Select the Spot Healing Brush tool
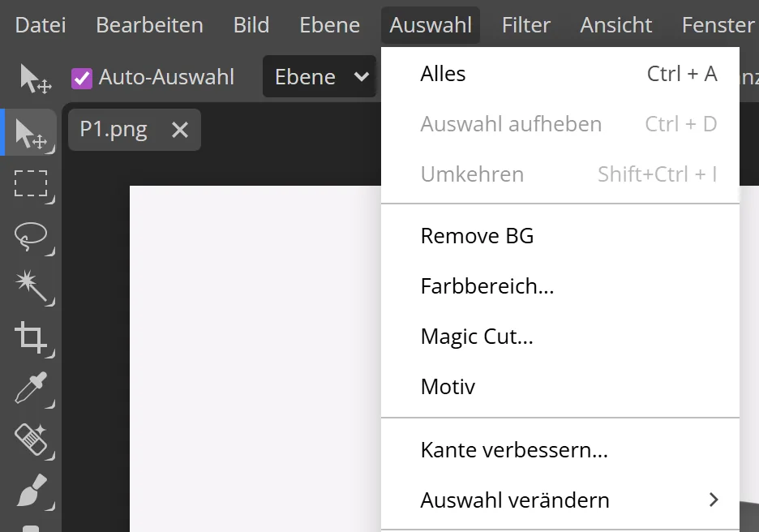 pyautogui.click(x=31, y=440)
